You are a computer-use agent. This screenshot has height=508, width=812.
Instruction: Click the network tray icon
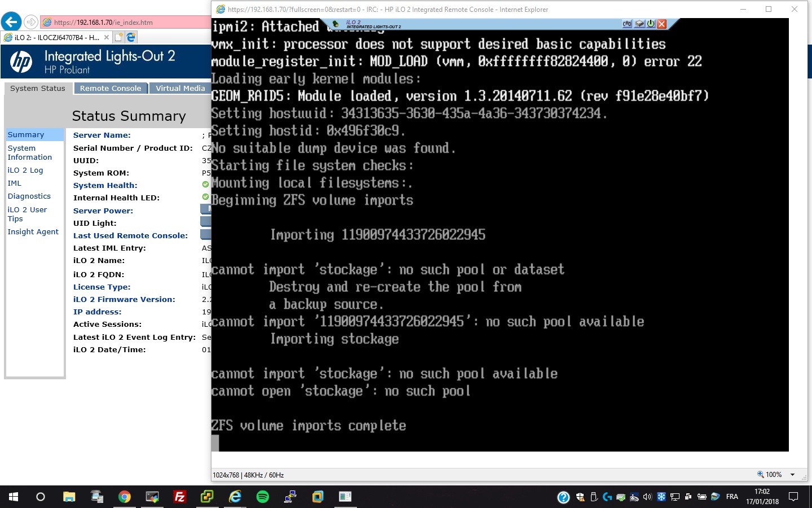coord(674,497)
